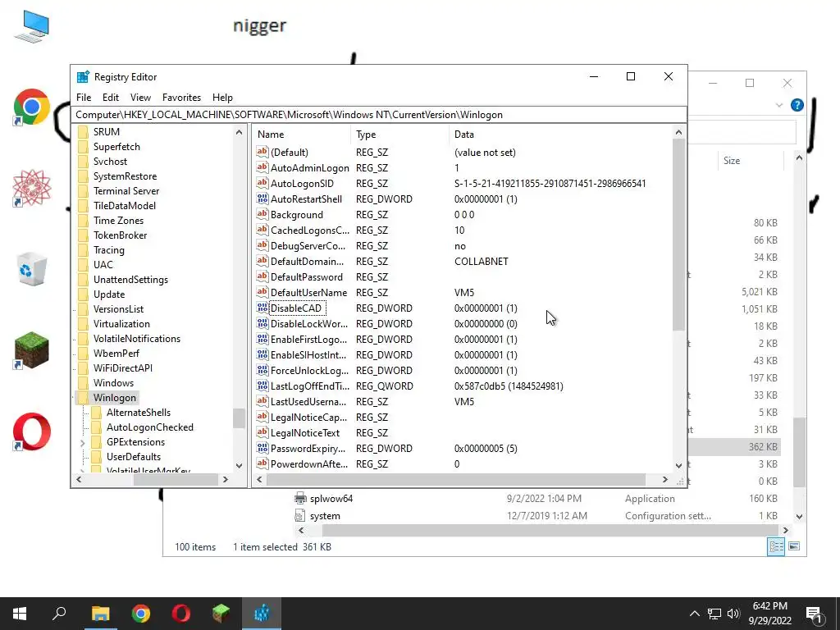Image resolution: width=840 pixels, height=630 pixels.
Task: Open the Google Chrome desktop shortcut
Action: (32, 107)
